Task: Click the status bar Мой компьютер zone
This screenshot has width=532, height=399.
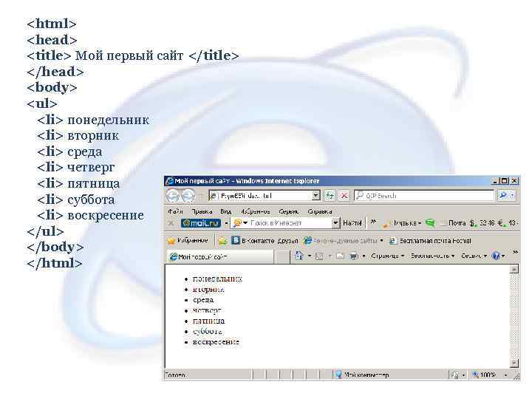Action: pyautogui.click(x=361, y=375)
